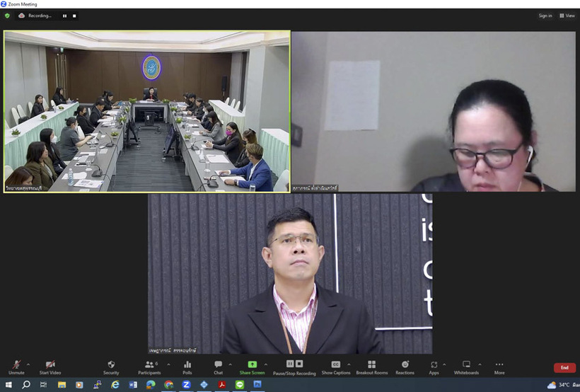Enable Show Captions
580x392 pixels.
pyautogui.click(x=336, y=366)
